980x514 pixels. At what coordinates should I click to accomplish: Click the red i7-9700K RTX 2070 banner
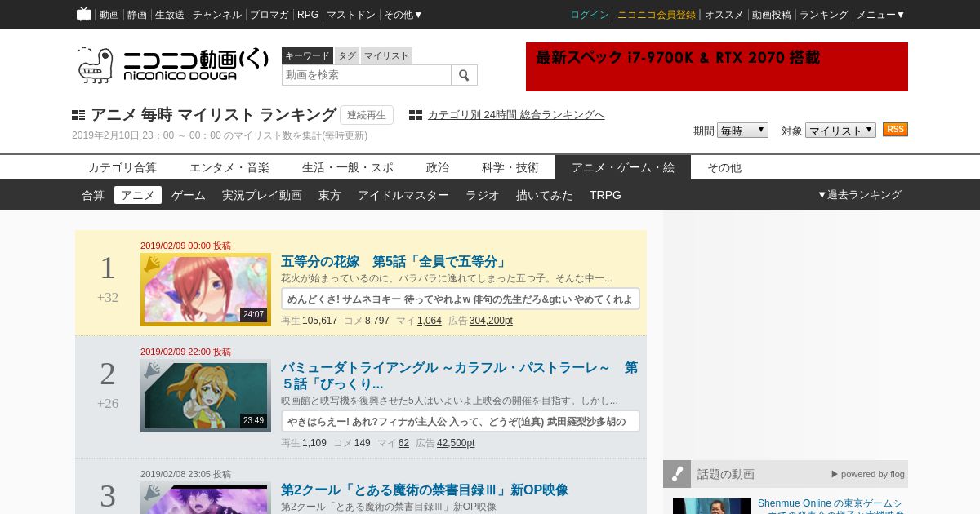pos(717,67)
